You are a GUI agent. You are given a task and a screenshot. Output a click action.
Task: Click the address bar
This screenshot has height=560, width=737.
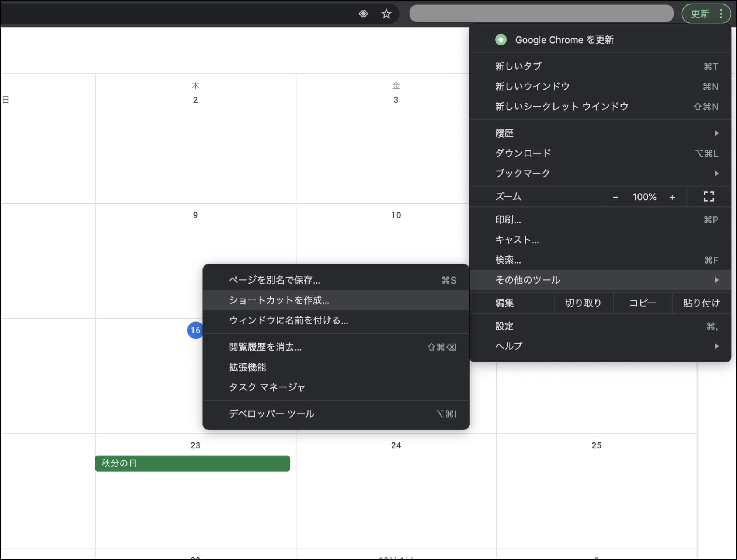point(542,14)
